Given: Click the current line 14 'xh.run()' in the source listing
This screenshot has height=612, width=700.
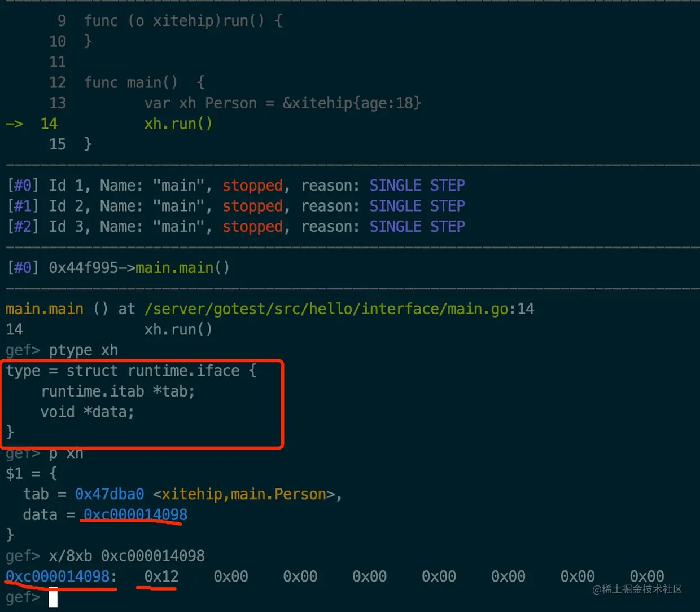Looking at the screenshot, I should pyautogui.click(x=178, y=124).
